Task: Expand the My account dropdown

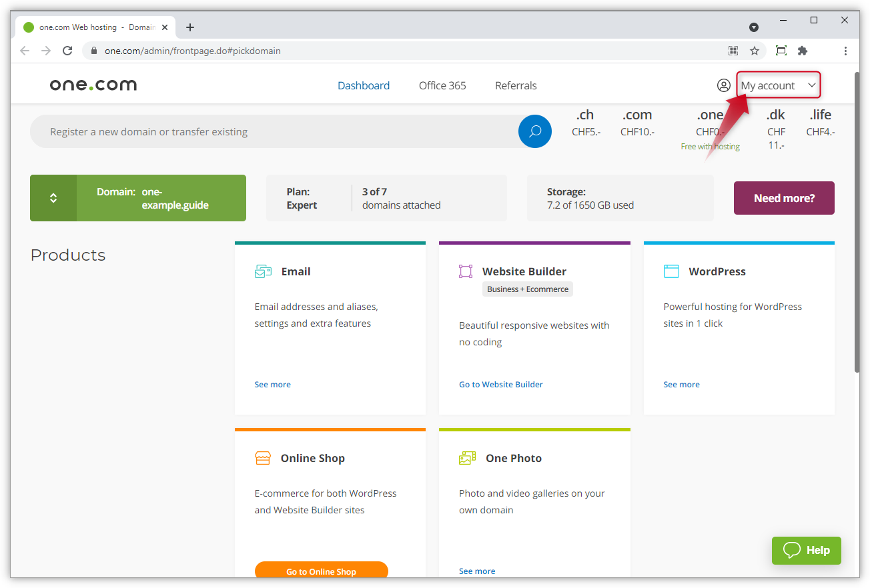Action: (778, 85)
